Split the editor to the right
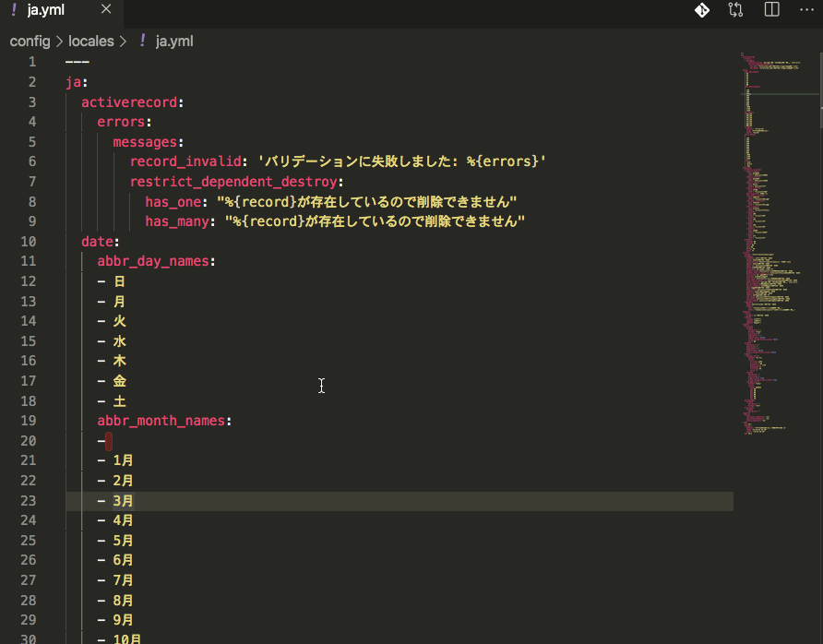The image size is (823, 644). pos(771,9)
